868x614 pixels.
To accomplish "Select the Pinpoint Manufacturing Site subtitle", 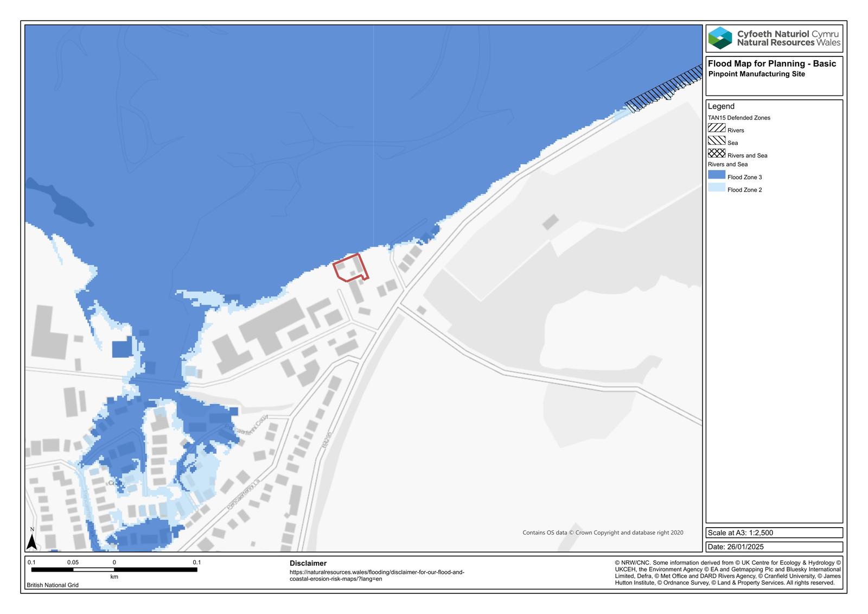I will pyautogui.click(x=756, y=74).
